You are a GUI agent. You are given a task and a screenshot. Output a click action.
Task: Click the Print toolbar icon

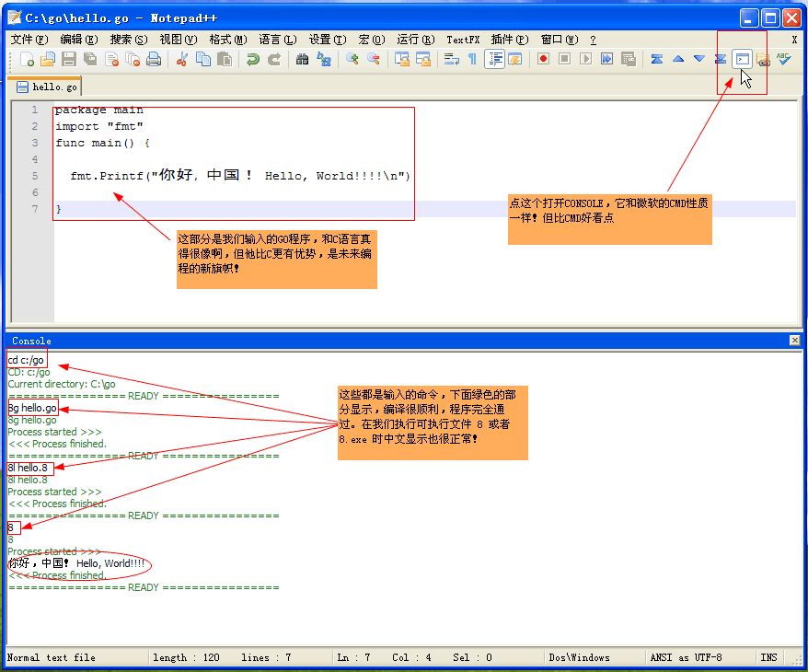154,59
